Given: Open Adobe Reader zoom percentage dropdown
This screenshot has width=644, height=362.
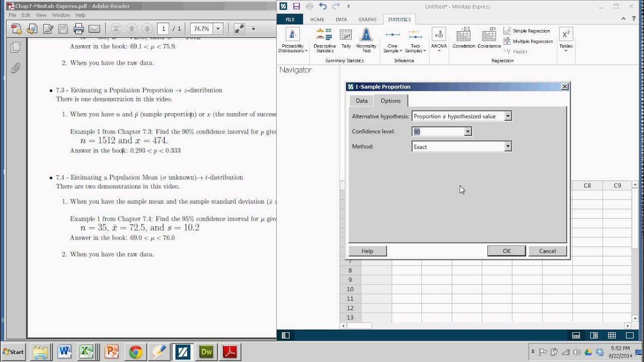Looking at the screenshot, I should coord(218,29).
